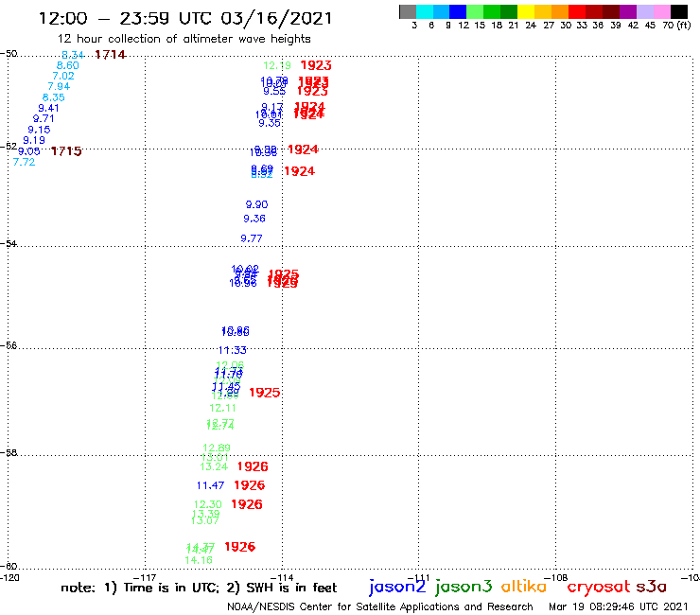Click the purple swatch in the color scale
The height and width of the screenshot is (615, 700).
[x=628, y=11]
